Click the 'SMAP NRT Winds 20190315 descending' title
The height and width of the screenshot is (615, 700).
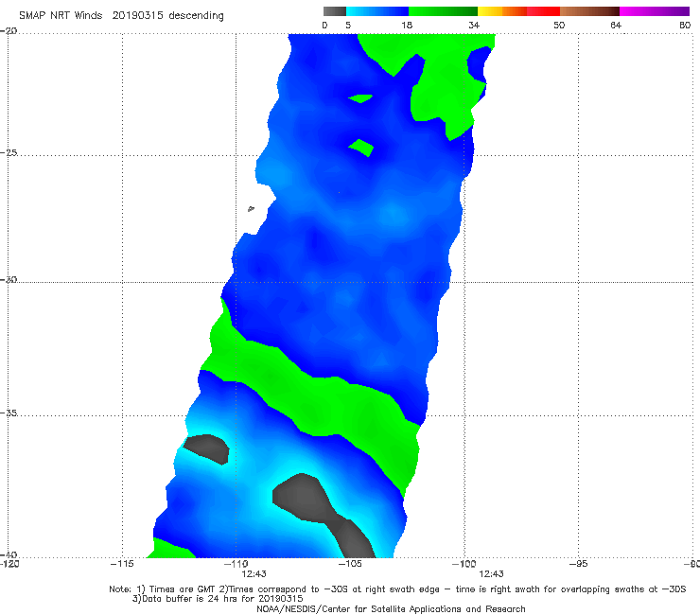121,16
